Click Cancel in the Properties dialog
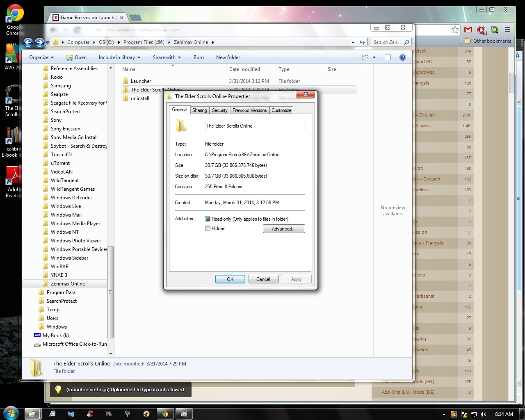The width and height of the screenshot is (525, 420). pyautogui.click(x=263, y=279)
